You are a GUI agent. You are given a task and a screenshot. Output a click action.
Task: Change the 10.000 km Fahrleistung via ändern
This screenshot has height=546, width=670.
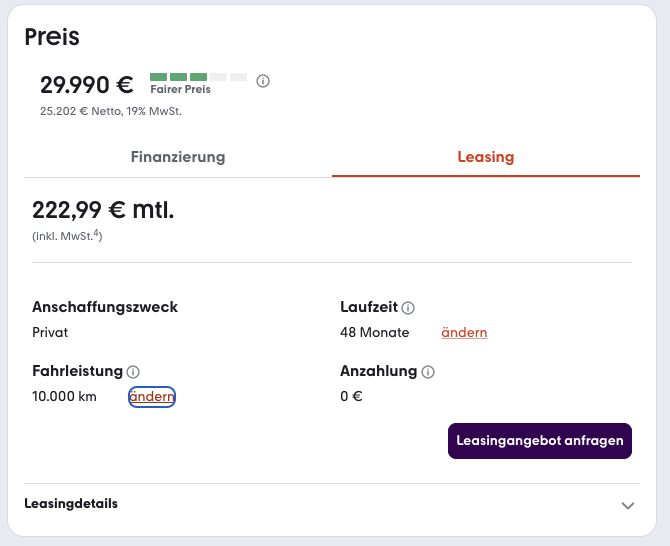tap(152, 396)
